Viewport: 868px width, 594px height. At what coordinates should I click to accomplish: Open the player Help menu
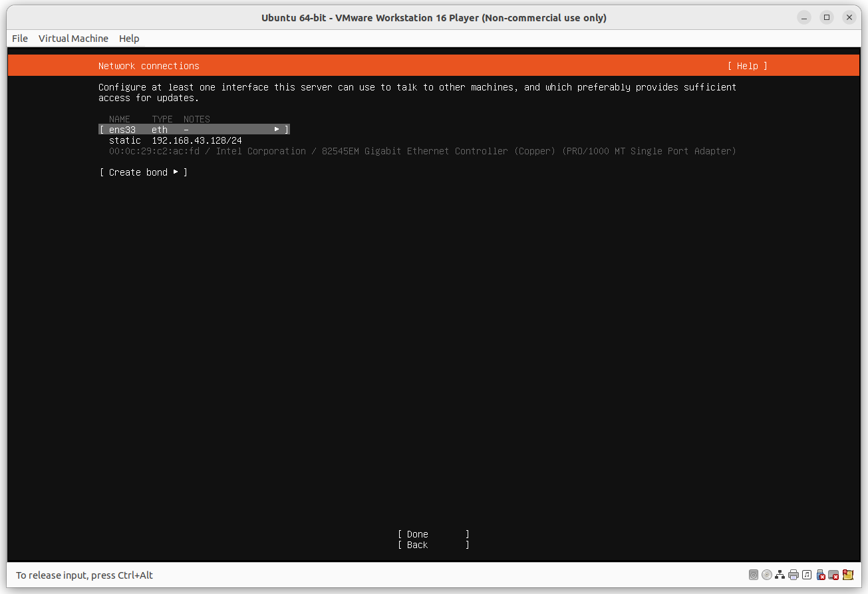(129, 38)
